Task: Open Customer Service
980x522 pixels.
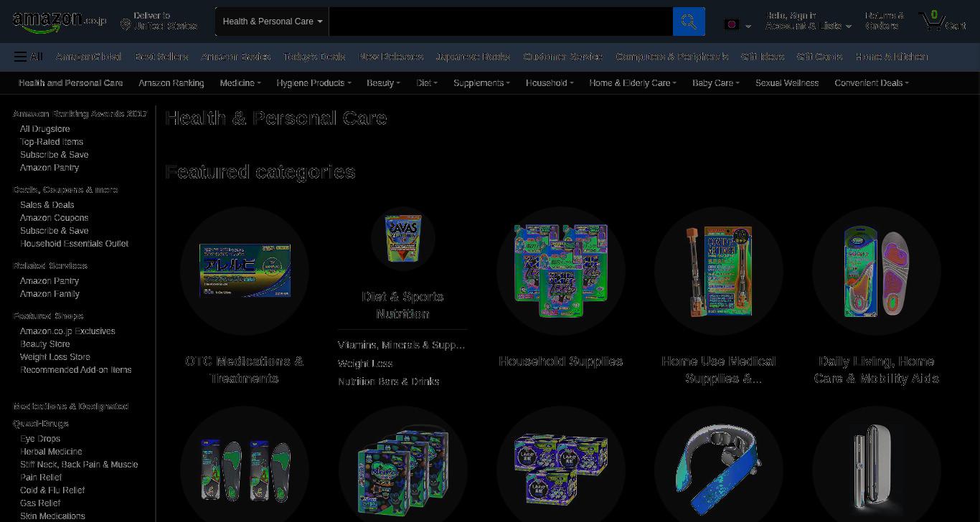Action: (563, 57)
